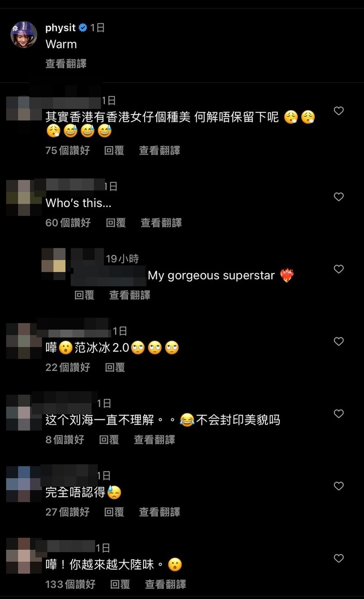
Task: Like the "Who's this..." comment
Action: [339, 197]
